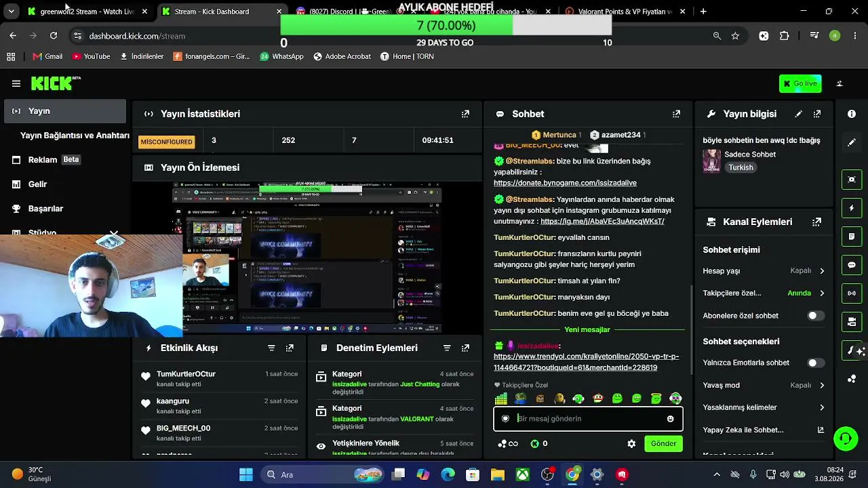Click the chat identity badge icon
The height and width of the screenshot is (488, 868).
click(x=505, y=419)
